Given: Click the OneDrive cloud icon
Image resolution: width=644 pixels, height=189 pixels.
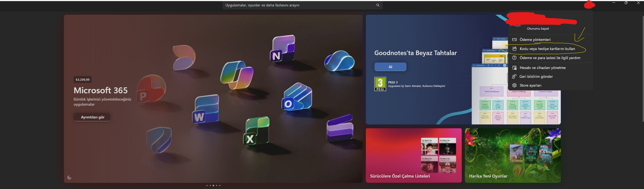Looking at the screenshot, I should click(x=339, y=61).
